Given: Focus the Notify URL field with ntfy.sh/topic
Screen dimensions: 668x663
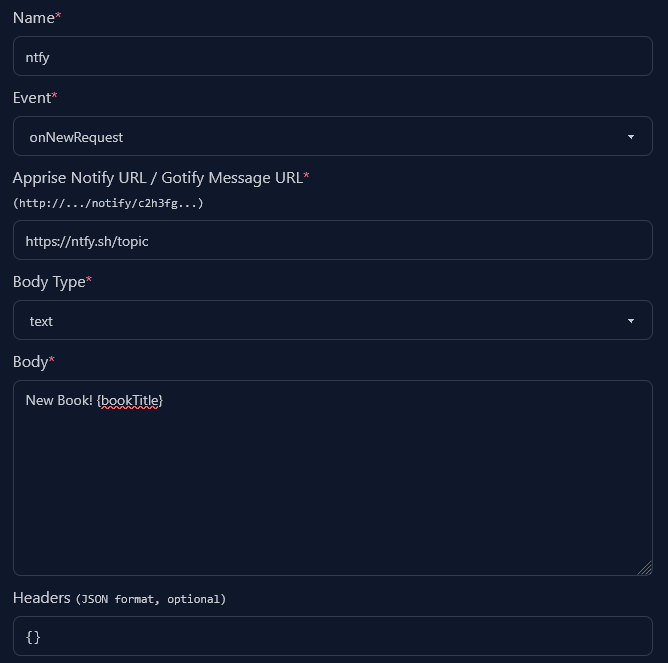Looking at the screenshot, I should pyautogui.click(x=332, y=241).
